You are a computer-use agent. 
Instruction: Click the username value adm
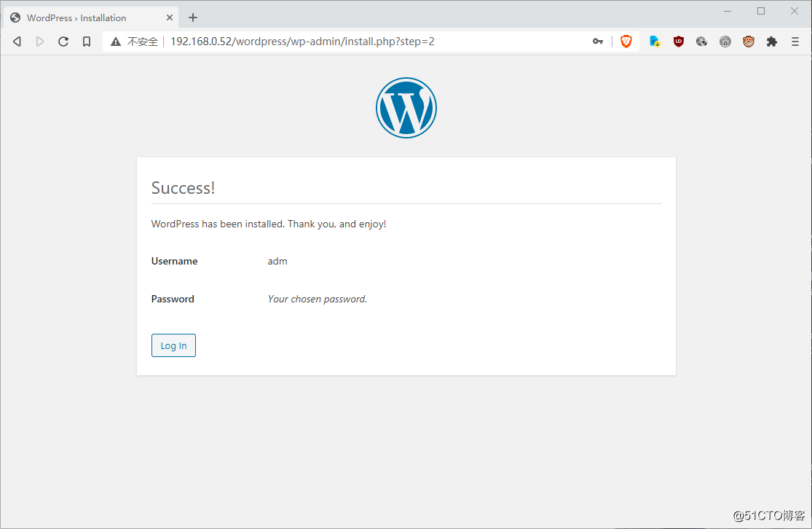[x=277, y=261]
